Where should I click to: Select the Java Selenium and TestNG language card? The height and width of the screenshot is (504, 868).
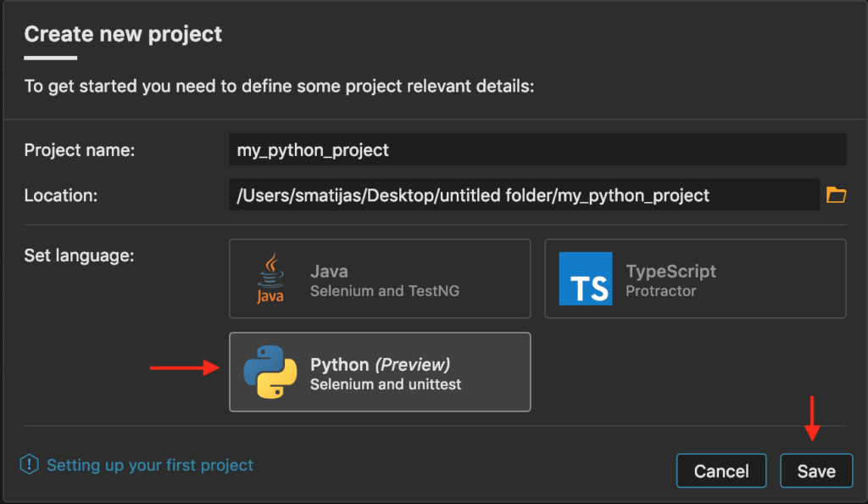[380, 278]
